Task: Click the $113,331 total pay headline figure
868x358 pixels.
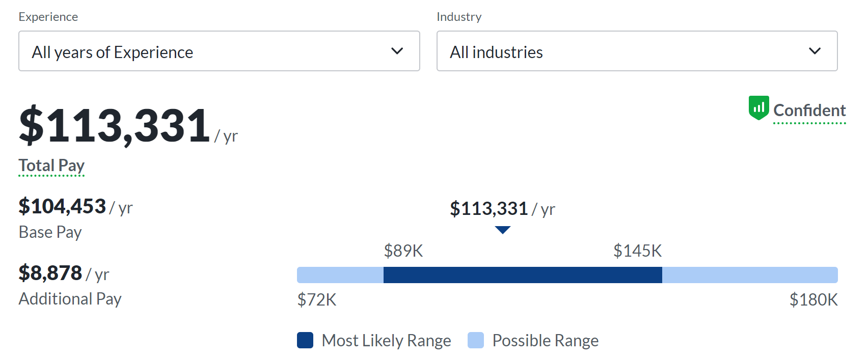Action: [x=114, y=125]
